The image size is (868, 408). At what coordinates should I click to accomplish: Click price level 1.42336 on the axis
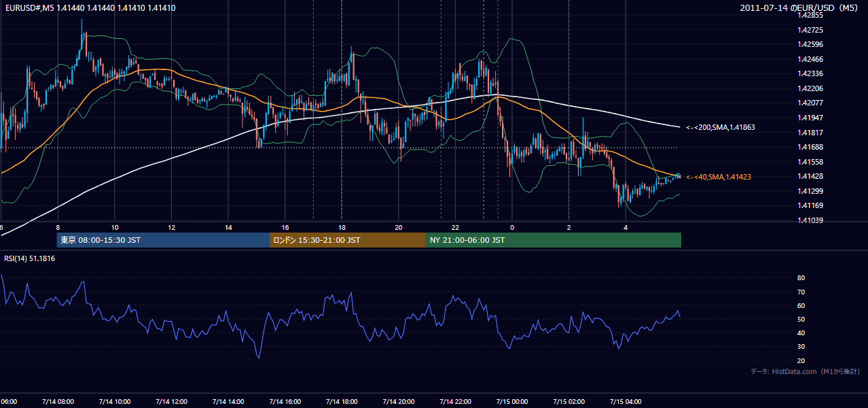(x=810, y=73)
